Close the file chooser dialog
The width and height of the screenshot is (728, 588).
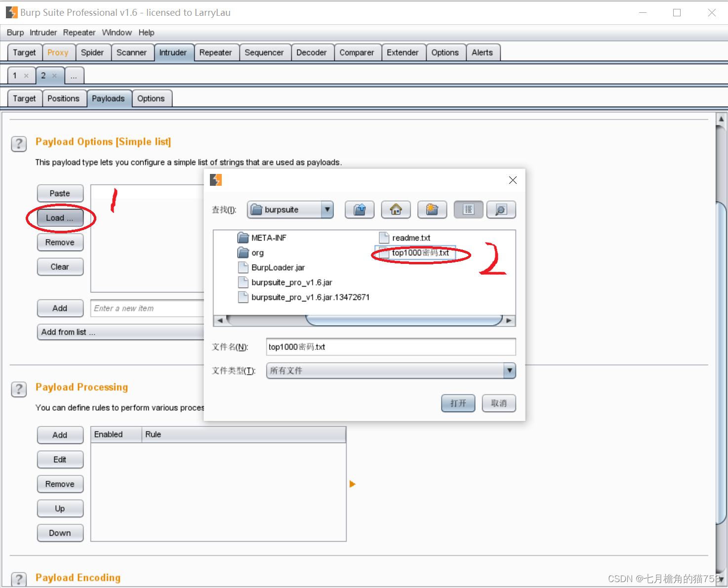[513, 180]
